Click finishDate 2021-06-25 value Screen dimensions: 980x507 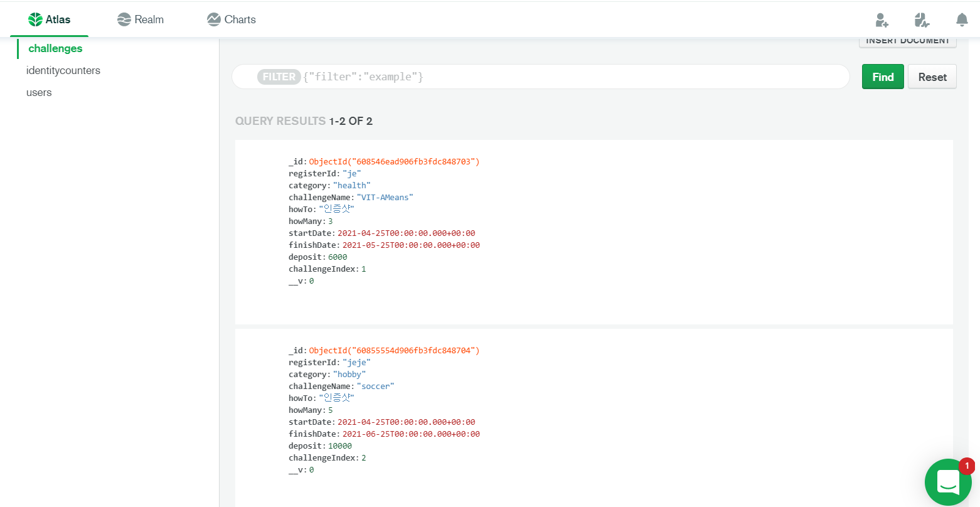(x=411, y=434)
